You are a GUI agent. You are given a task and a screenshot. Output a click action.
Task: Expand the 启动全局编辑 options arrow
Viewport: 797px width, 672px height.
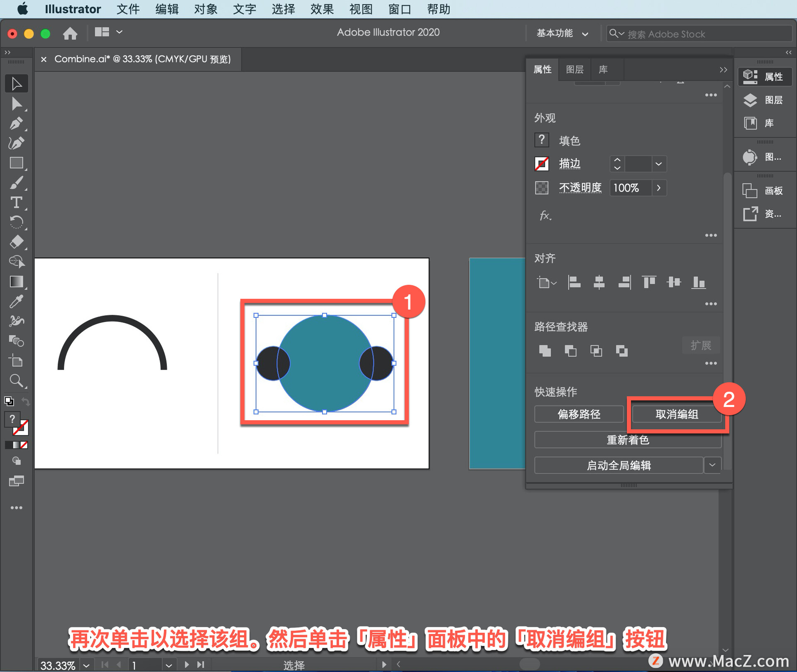[x=712, y=465]
